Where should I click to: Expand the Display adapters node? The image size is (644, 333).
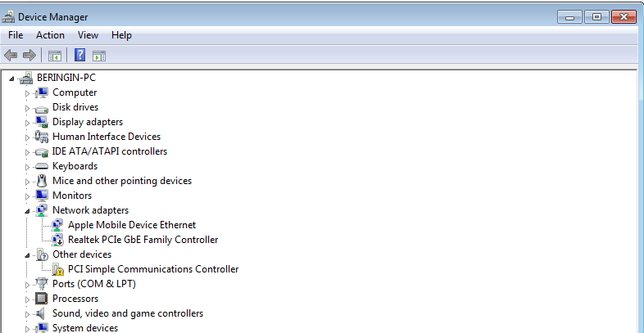pos(27,122)
